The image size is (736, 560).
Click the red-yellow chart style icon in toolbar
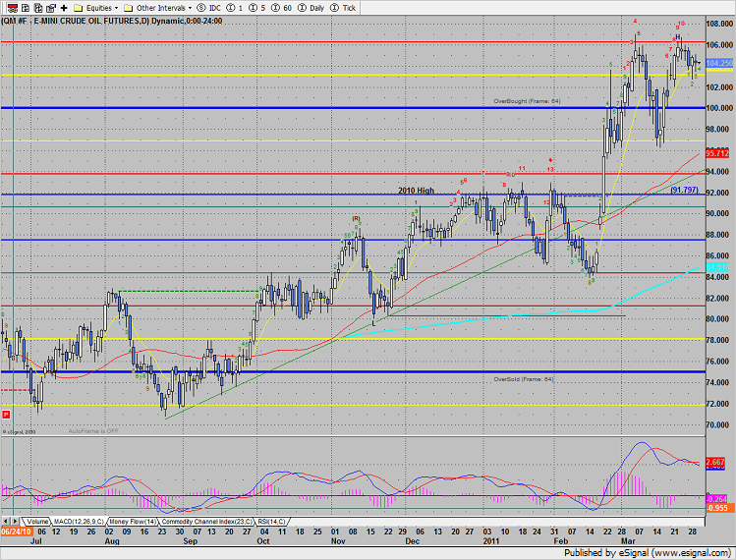click(x=13, y=8)
